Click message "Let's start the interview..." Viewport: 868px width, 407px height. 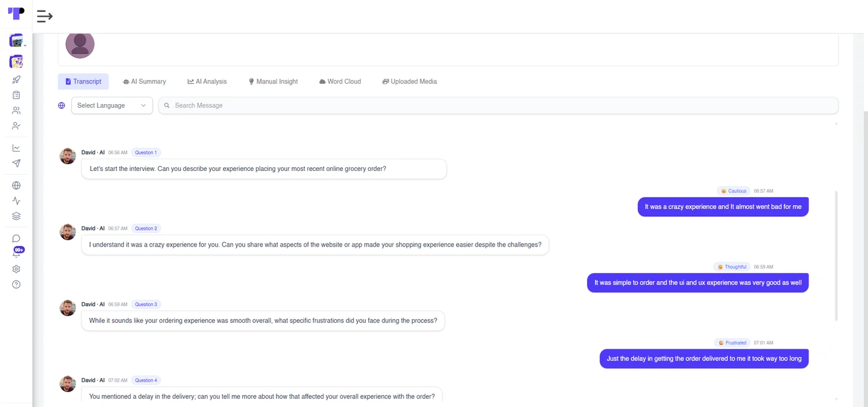pos(264,168)
